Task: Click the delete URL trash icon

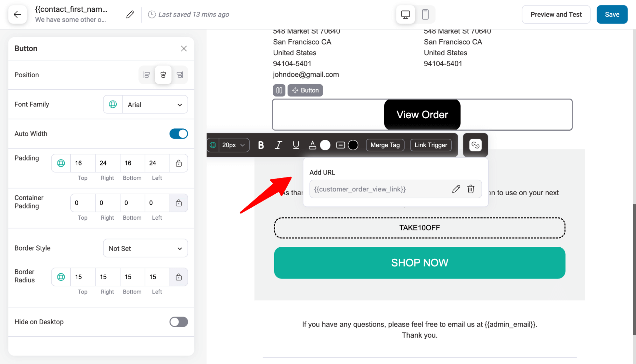Action: click(x=471, y=189)
